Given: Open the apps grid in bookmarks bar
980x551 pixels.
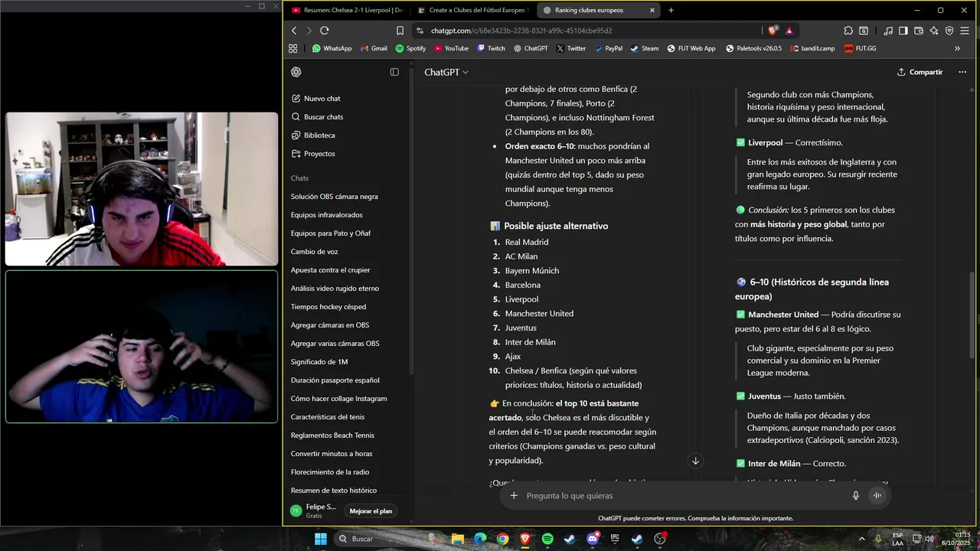Looking at the screenshot, I should click(x=292, y=48).
